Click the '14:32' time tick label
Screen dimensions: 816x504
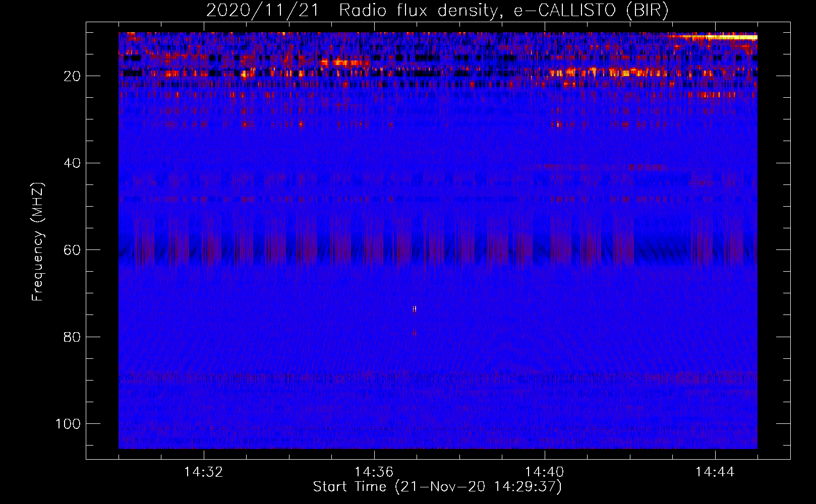point(203,472)
